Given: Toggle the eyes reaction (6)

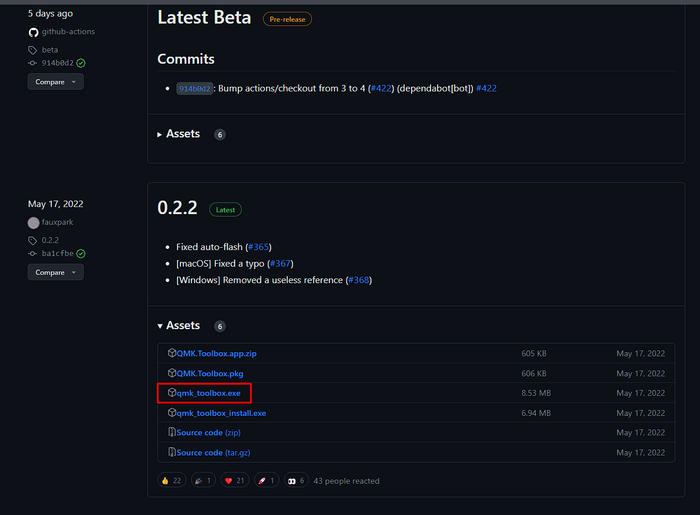Looking at the screenshot, I should [x=296, y=481].
